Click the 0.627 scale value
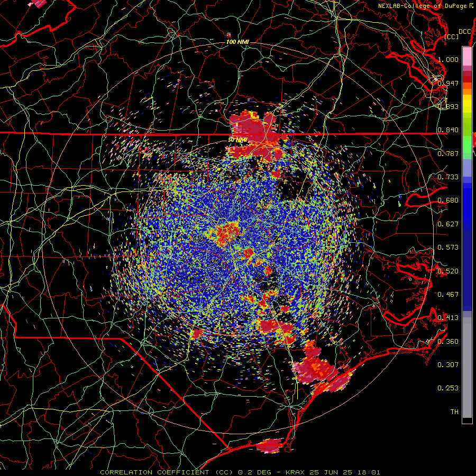Screen dimensions: 476x476 [448, 224]
